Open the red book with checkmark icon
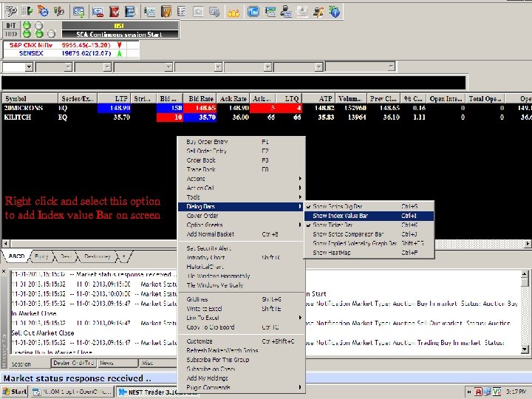The image size is (532, 399). pos(115,12)
